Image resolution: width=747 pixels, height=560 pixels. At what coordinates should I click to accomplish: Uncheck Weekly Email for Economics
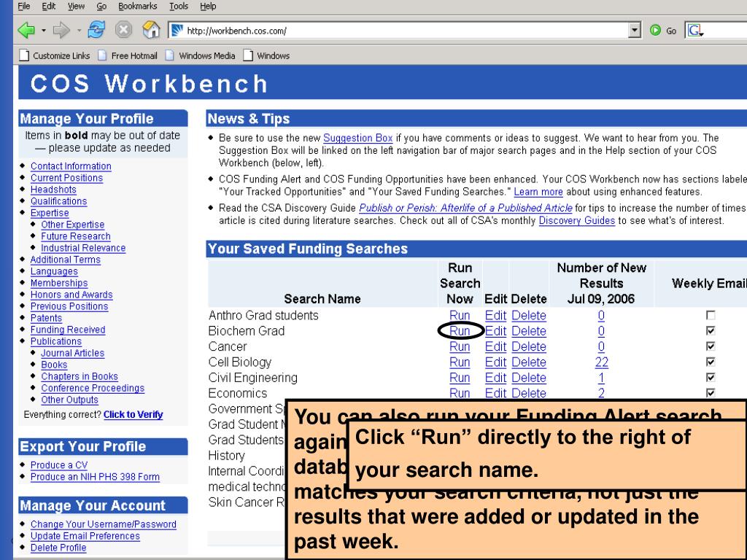[711, 393]
